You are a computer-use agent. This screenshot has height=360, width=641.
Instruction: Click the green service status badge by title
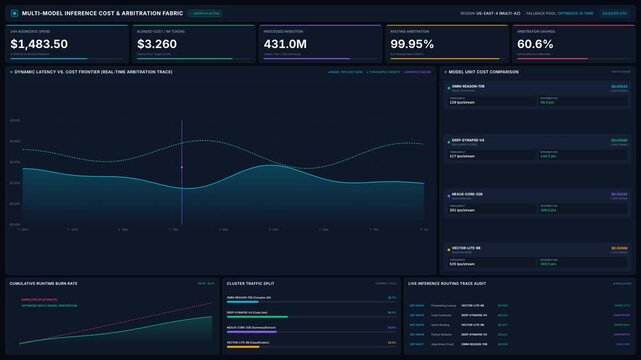205,13
